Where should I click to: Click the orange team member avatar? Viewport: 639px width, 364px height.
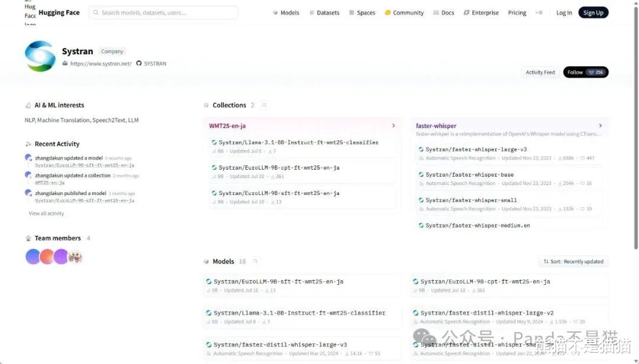47,257
